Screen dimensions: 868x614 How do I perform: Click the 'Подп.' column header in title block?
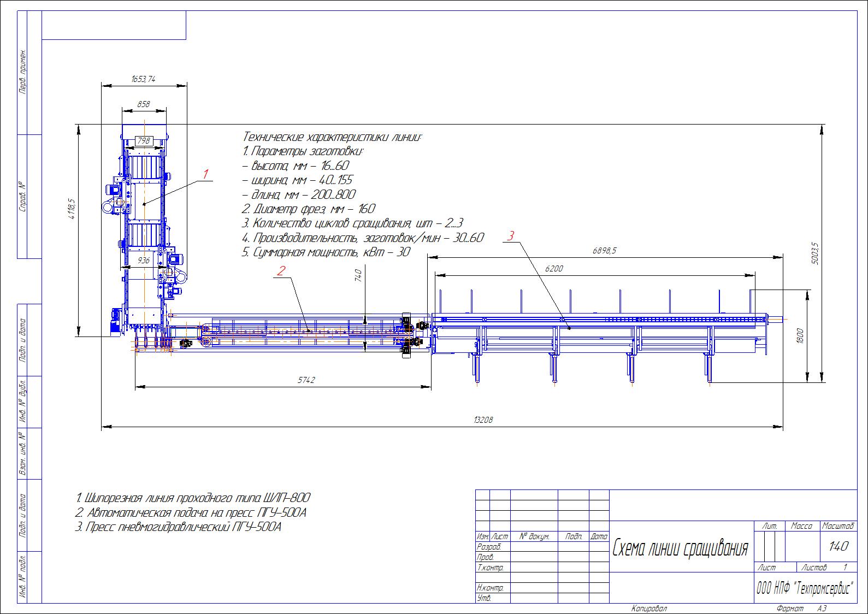point(574,536)
